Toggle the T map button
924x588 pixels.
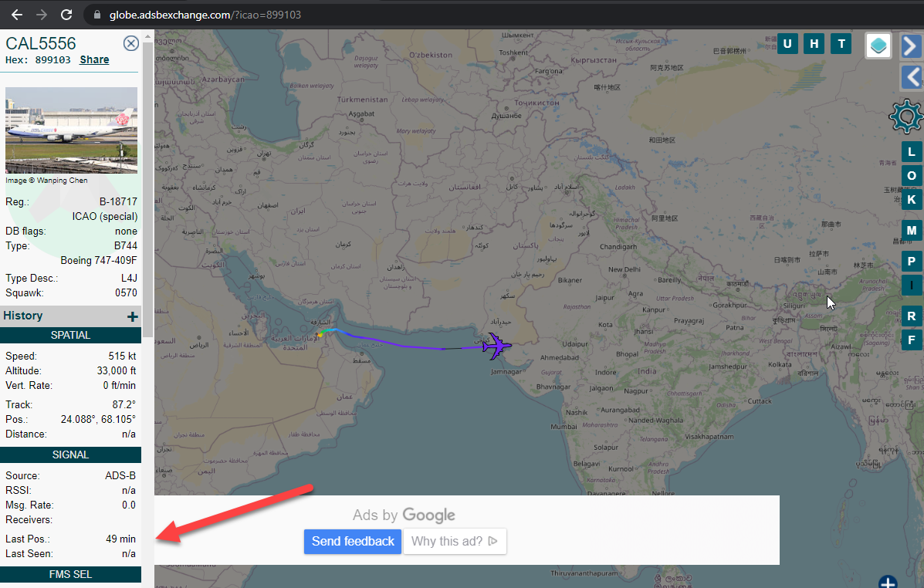[841, 44]
